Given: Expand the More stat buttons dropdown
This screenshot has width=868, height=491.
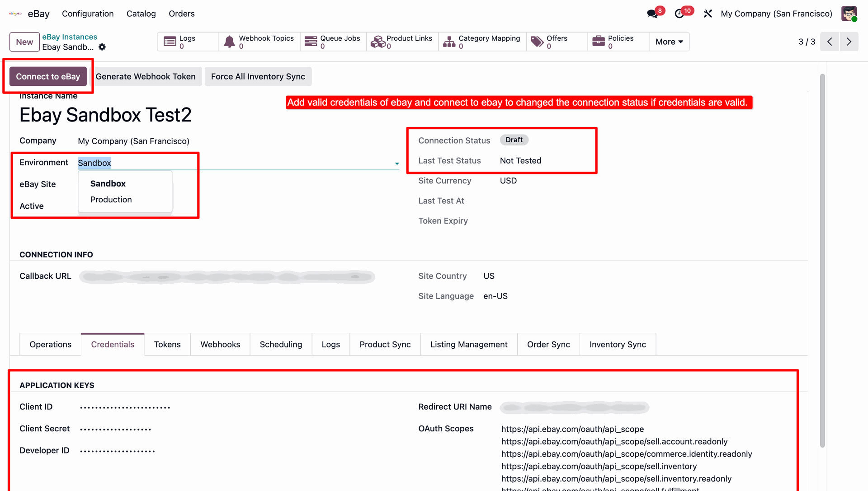Looking at the screenshot, I should [x=669, y=42].
